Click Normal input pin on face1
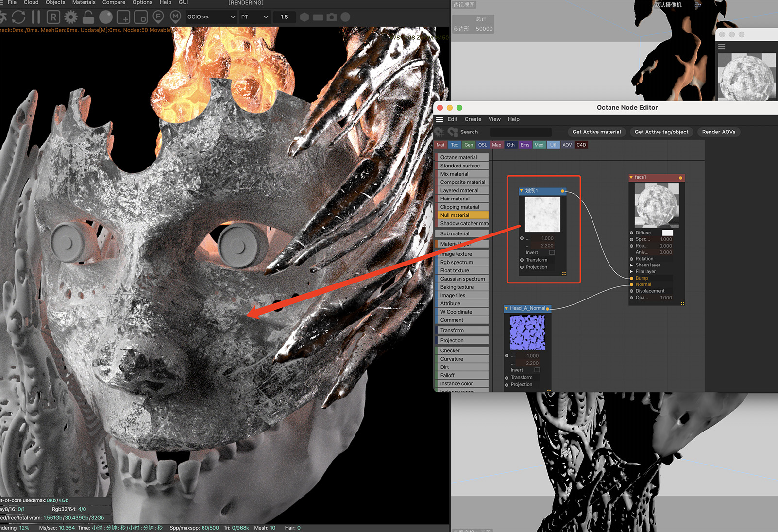 point(631,284)
